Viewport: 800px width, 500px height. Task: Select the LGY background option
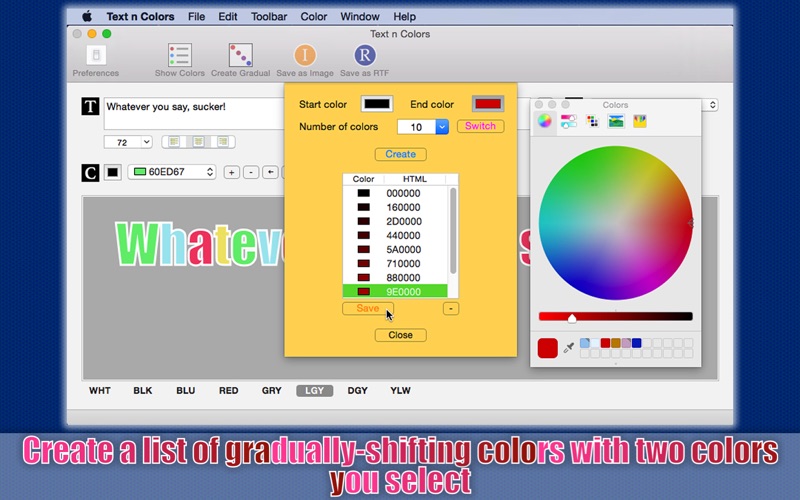[x=315, y=391]
